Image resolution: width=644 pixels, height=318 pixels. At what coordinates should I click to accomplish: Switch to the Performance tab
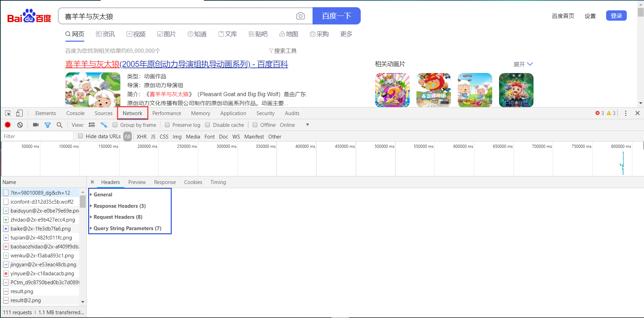pyautogui.click(x=167, y=113)
